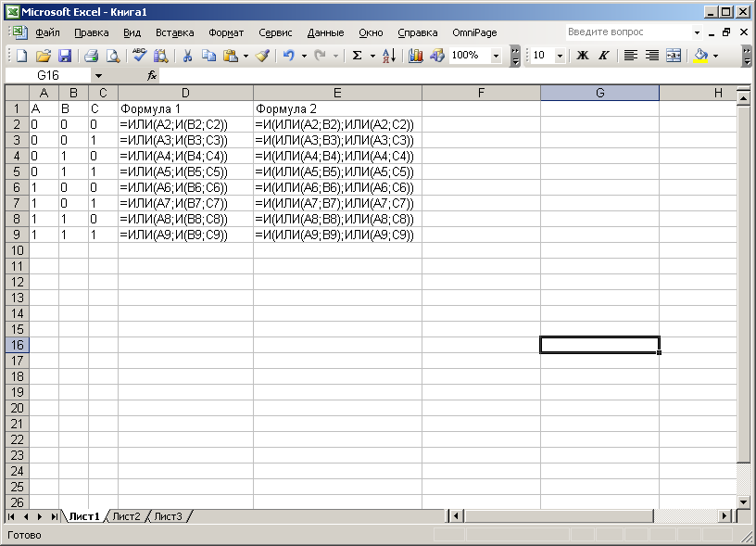Select cell with 'Формула 1' header
The image size is (756, 546).
pyautogui.click(x=185, y=108)
